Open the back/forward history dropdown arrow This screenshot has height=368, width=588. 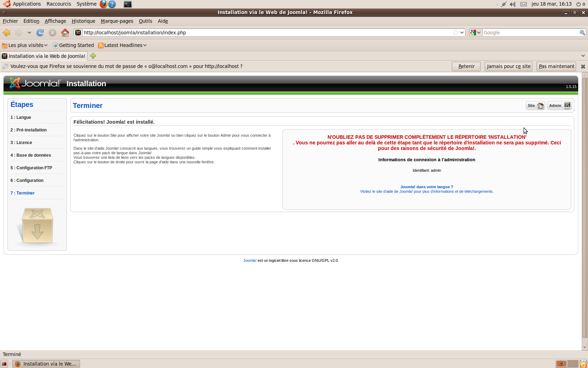pyautogui.click(x=29, y=33)
